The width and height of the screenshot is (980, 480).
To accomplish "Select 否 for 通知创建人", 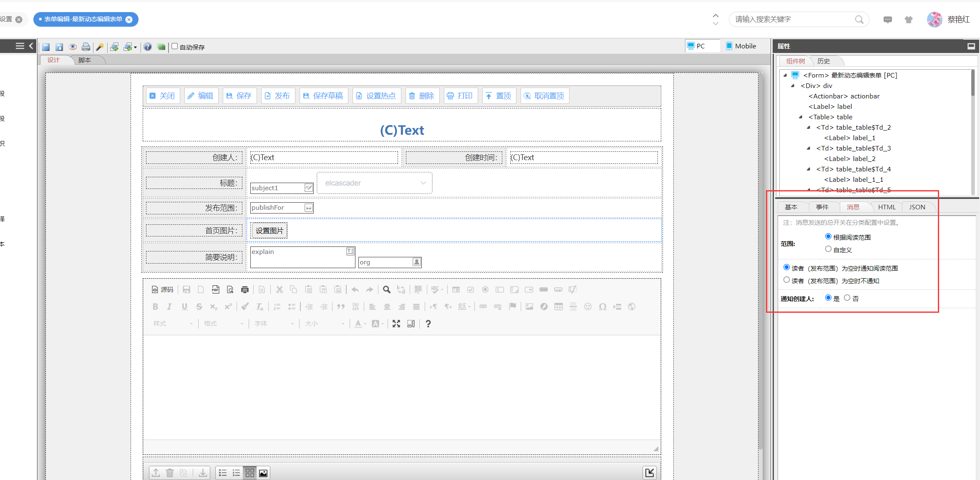I will 847,298.
